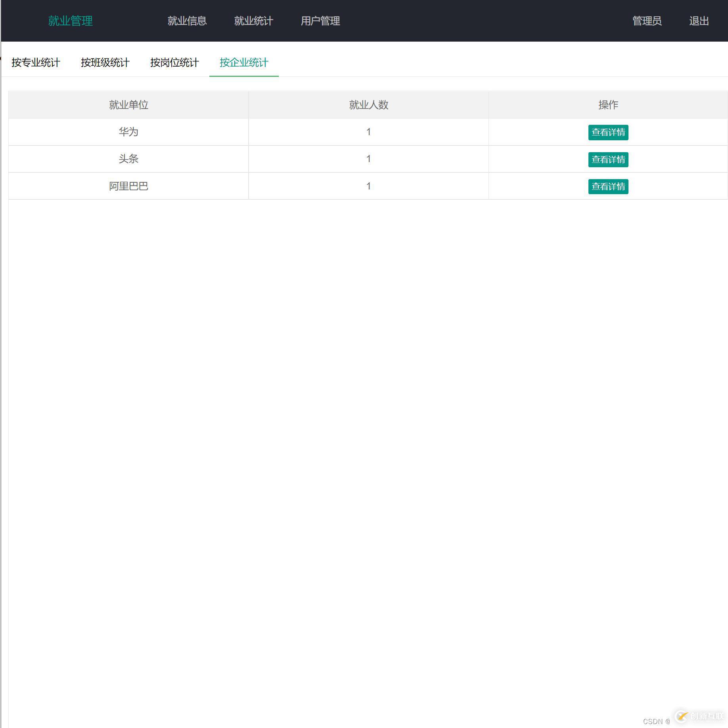View details for 阿里巴巴 row
The width and height of the screenshot is (728, 728).
(608, 187)
